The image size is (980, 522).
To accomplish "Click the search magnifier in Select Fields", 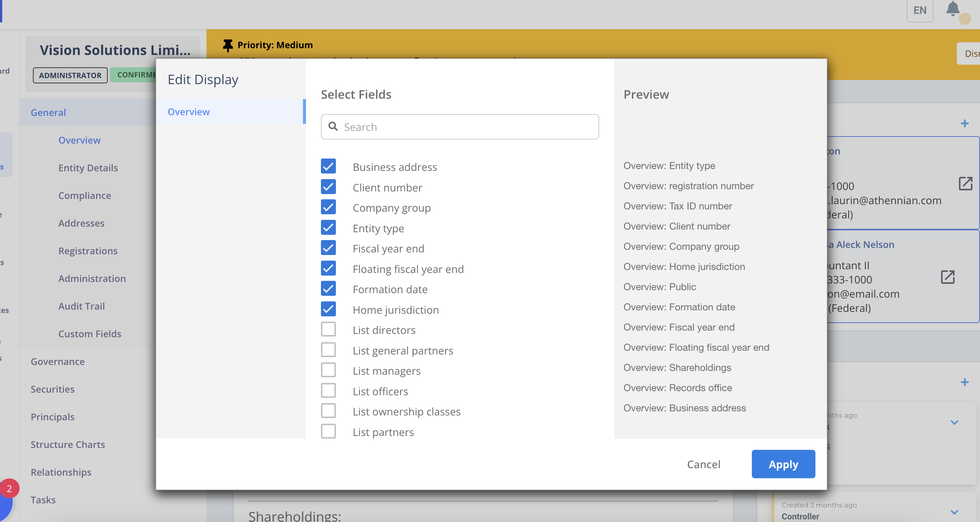I will [x=334, y=127].
